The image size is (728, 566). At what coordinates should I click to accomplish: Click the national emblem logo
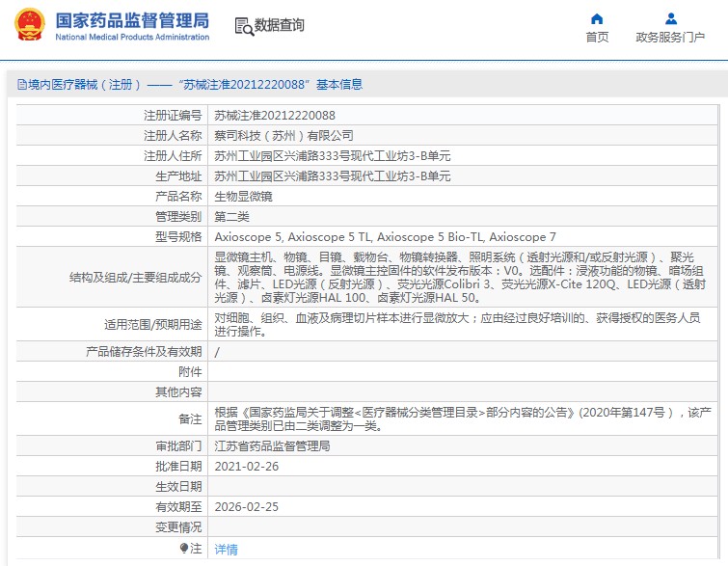(30, 25)
